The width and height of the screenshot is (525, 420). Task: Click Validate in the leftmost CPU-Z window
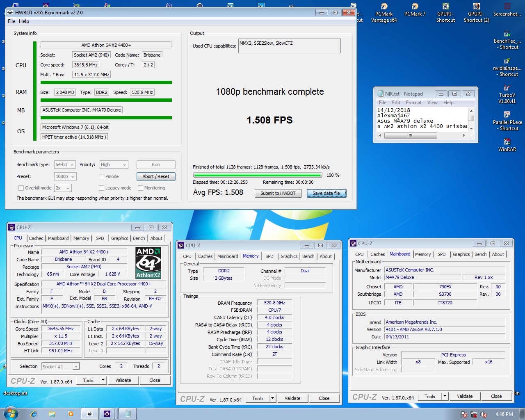(123, 380)
